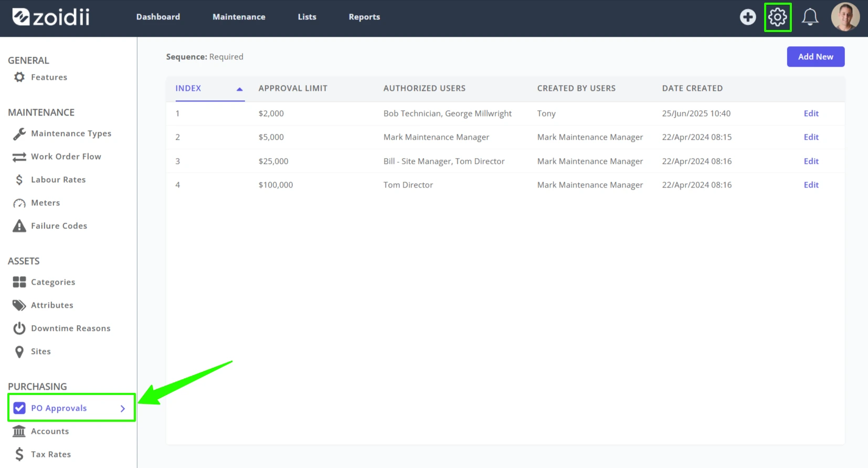Open the notifications bell
The width and height of the screenshot is (868, 468).
810,17
